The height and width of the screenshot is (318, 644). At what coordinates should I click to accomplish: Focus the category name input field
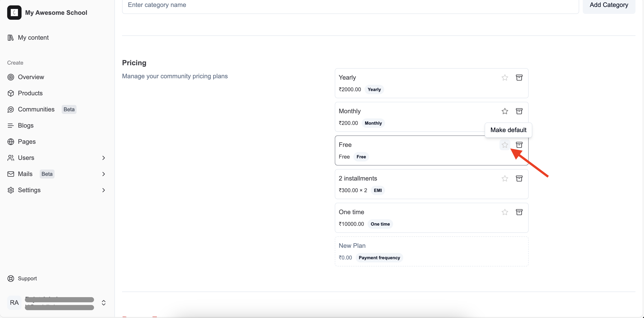click(x=350, y=5)
